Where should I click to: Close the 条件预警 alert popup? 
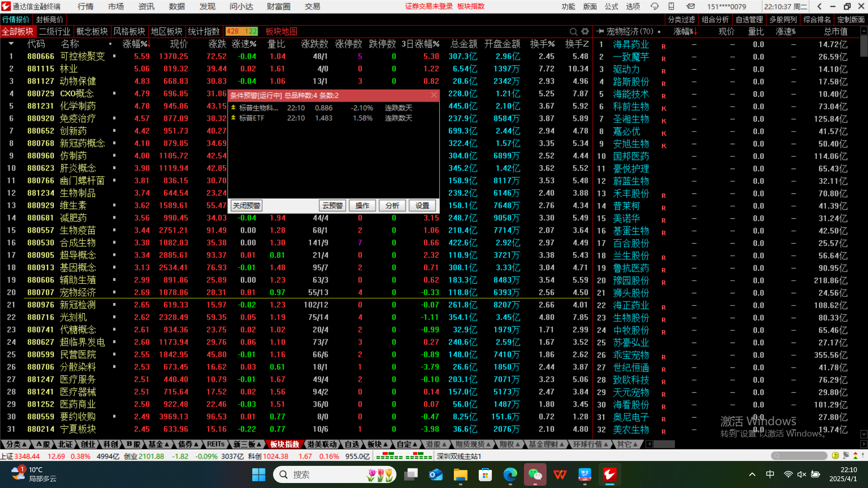[x=434, y=95]
